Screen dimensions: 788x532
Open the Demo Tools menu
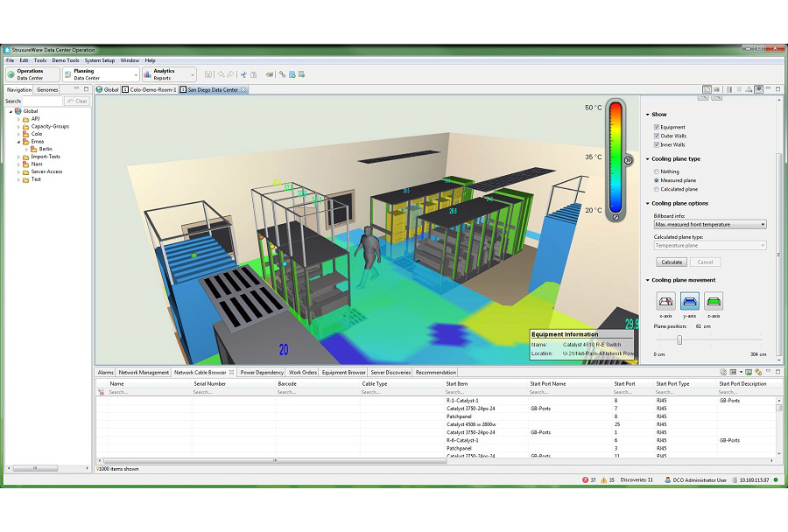(x=66, y=60)
